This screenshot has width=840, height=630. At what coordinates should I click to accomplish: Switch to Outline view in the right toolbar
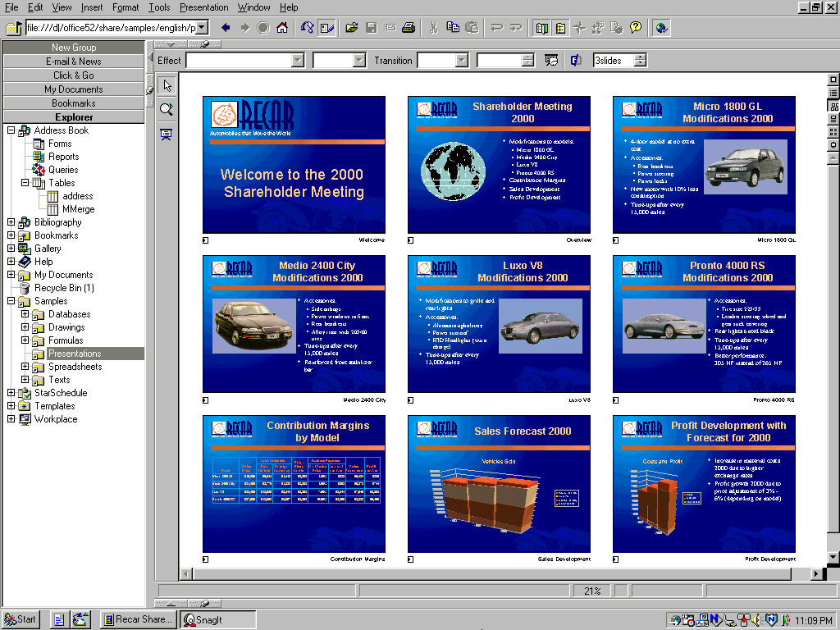pyautogui.click(x=834, y=92)
